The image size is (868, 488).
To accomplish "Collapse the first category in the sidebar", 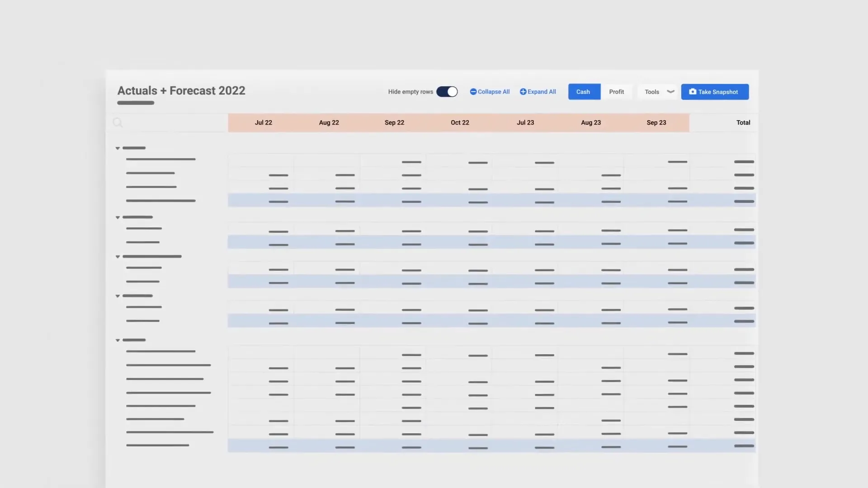I will click(118, 148).
